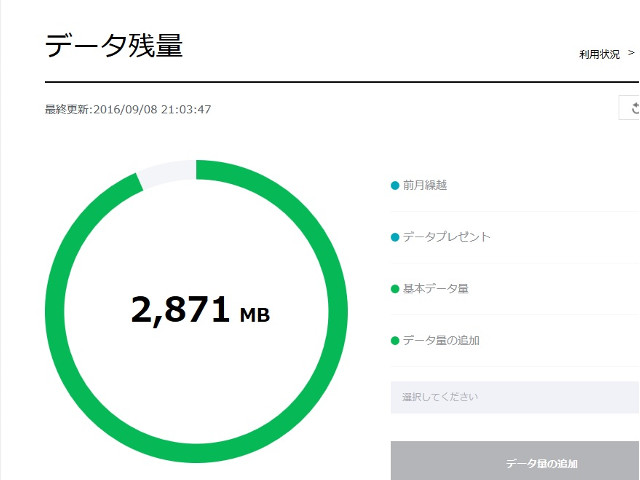Screen dimensions: 640x480
Task: Click the 最終更新 timestamp text
Action: coord(128,109)
